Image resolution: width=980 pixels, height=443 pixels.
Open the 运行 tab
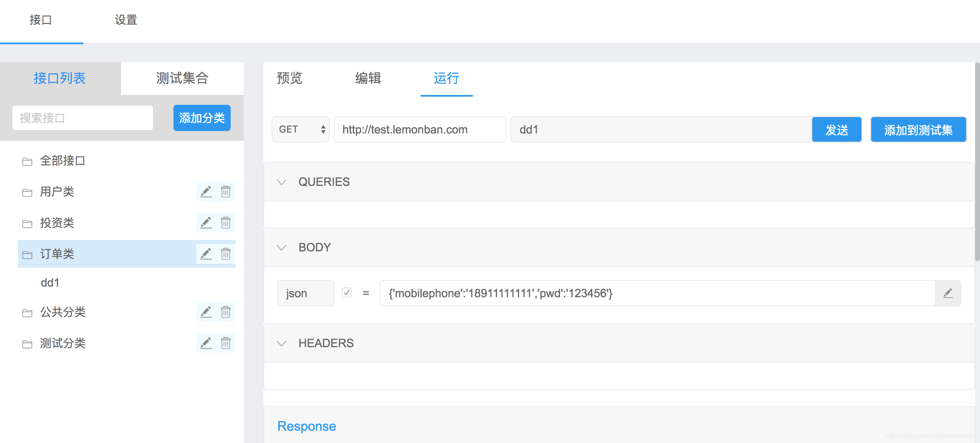(447, 78)
